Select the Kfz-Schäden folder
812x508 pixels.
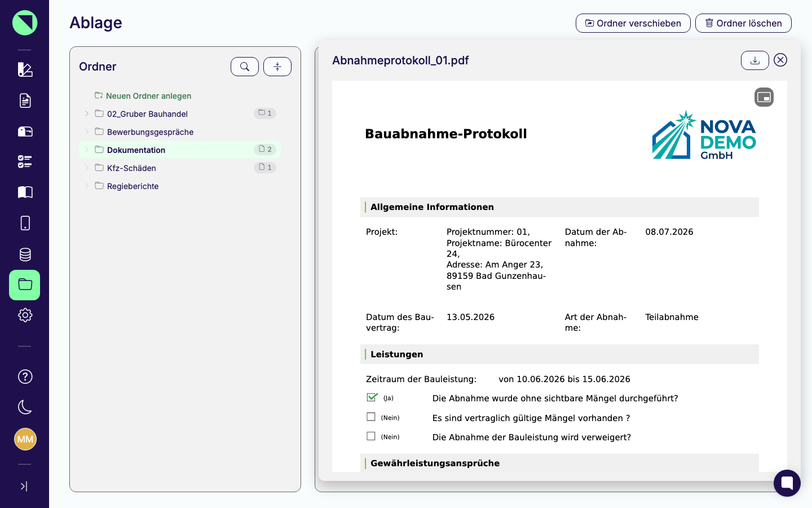tap(180, 168)
